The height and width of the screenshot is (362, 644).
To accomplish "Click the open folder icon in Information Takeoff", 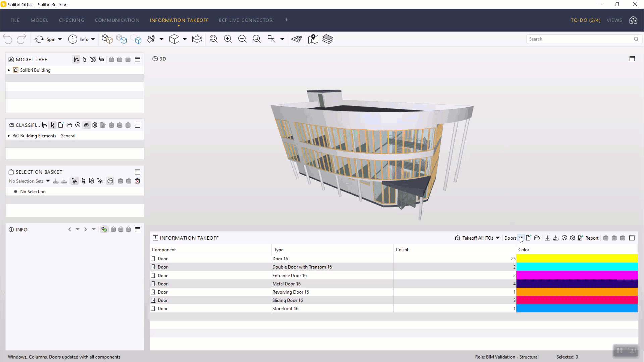I will (x=537, y=238).
